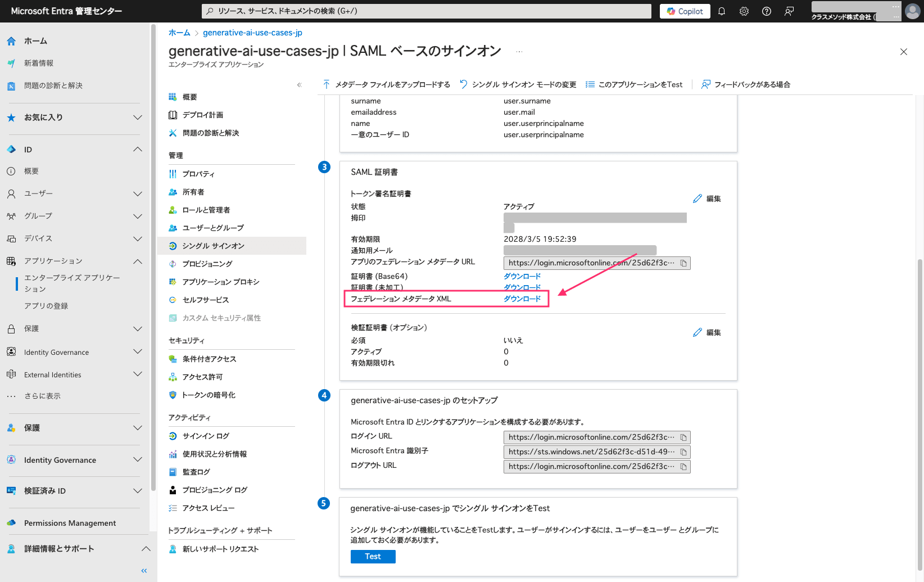
Task: Copy the federation metadata URL
Action: [x=683, y=263]
